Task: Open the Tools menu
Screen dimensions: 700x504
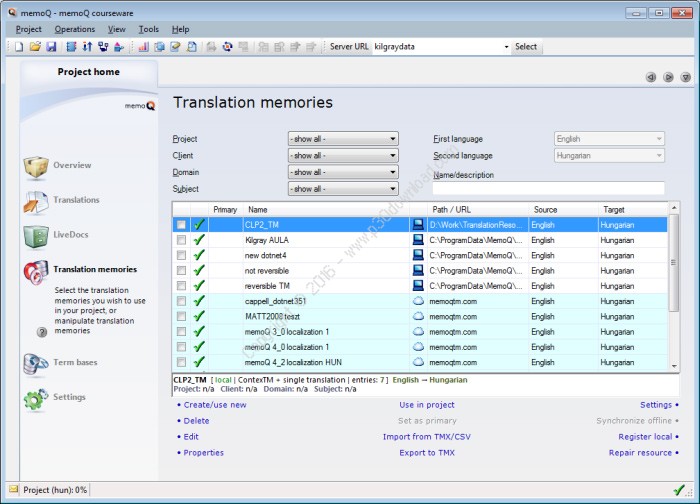Action: (x=149, y=29)
